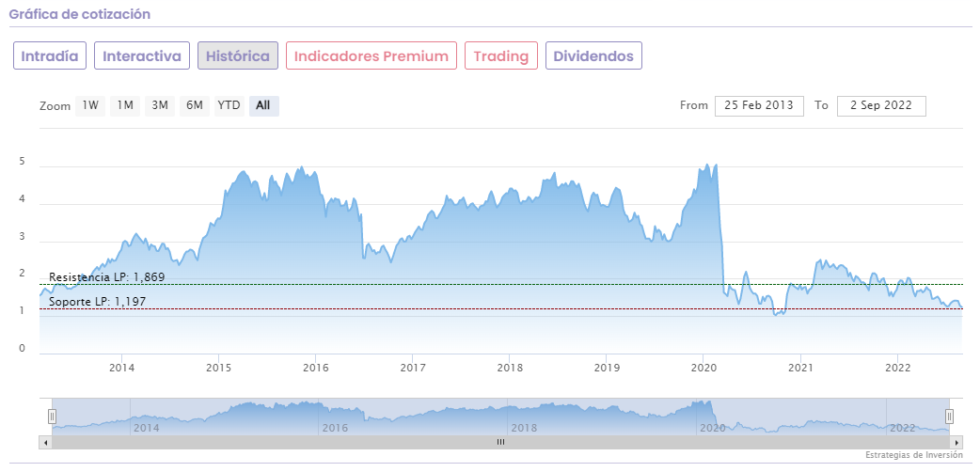Switch to the Intradía tab
The height and width of the screenshot is (472, 980).
coord(50,55)
